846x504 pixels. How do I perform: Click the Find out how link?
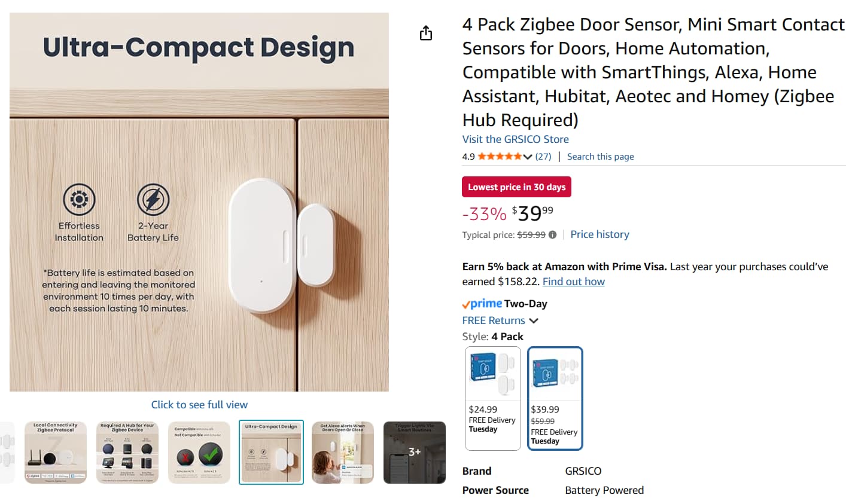tap(573, 282)
